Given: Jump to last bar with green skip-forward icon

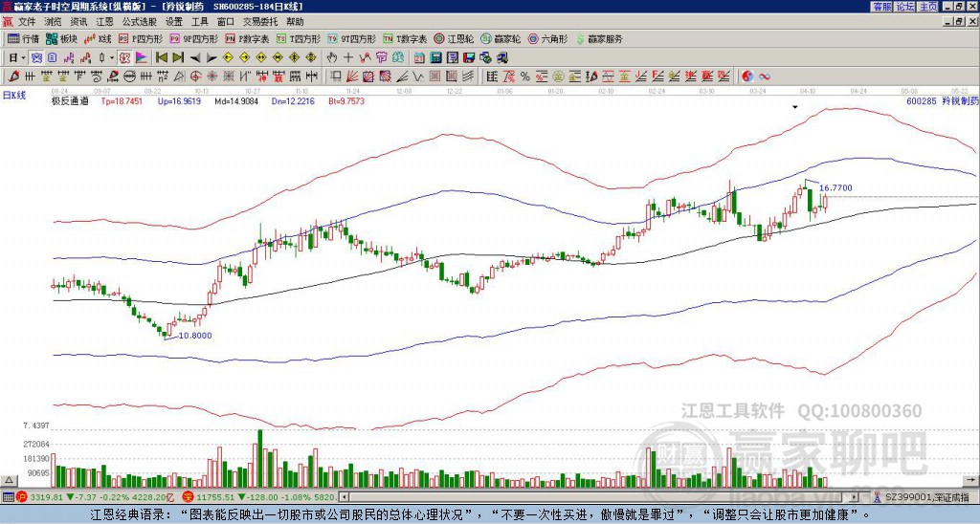Looking at the screenshot, I should (178, 57).
